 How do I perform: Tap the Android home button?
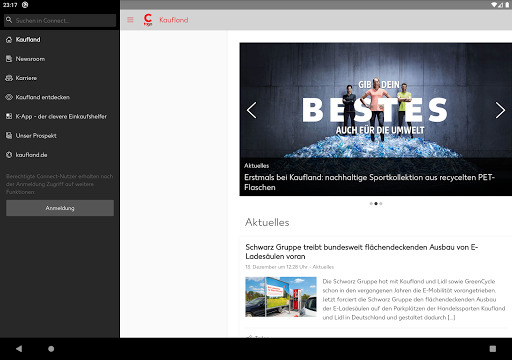(x=51, y=349)
